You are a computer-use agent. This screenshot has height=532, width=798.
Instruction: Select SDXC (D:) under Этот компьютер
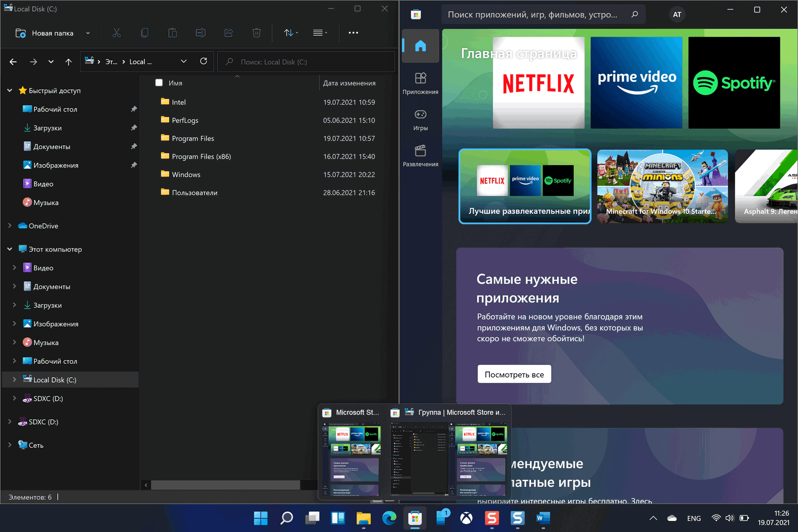pyautogui.click(x=48, y=398)
